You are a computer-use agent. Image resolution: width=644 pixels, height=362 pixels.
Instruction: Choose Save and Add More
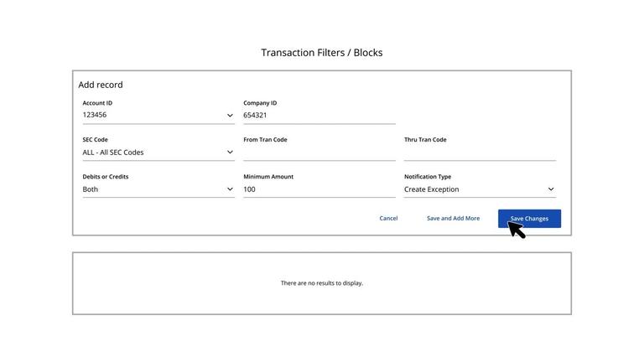point(453,219)
